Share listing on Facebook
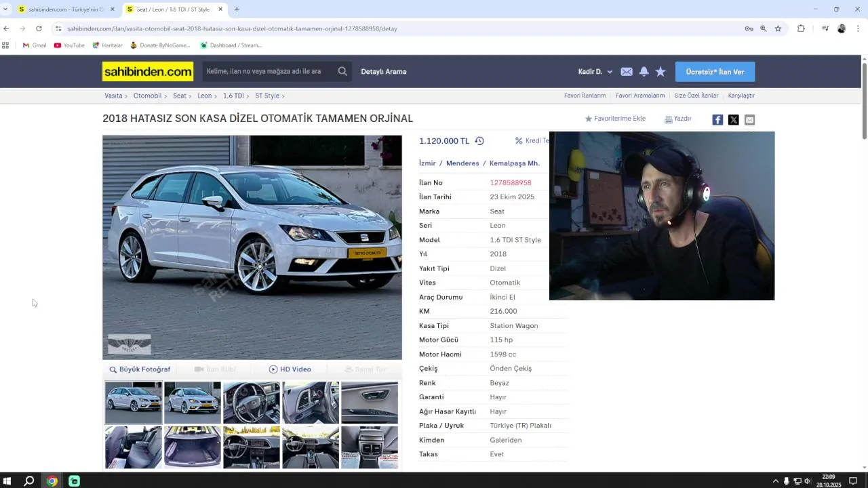The image size is (868, 488). pyautogui.click(x=717, y=120)
